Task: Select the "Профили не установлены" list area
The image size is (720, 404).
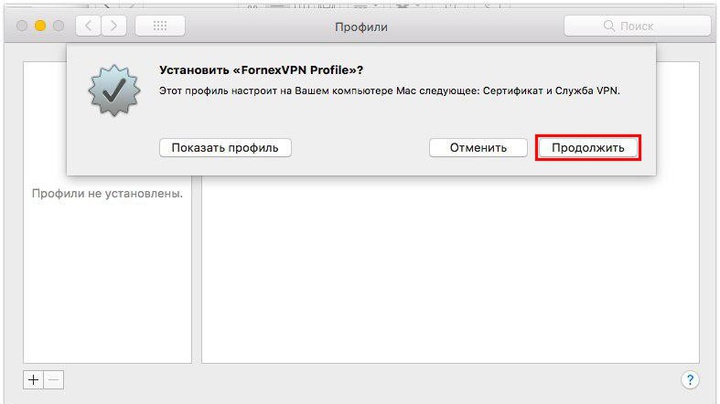Action: click(107, 269)
